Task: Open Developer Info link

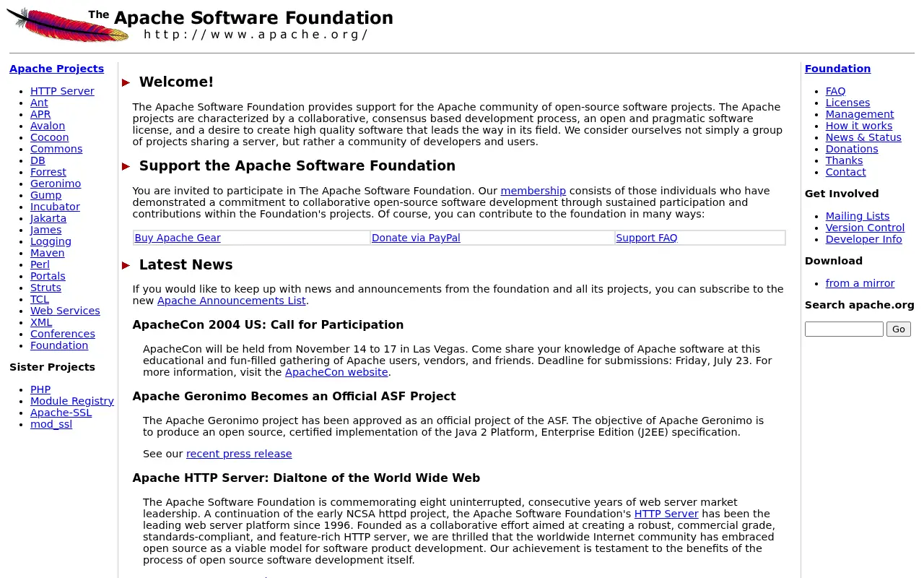Action: (864, 239)
